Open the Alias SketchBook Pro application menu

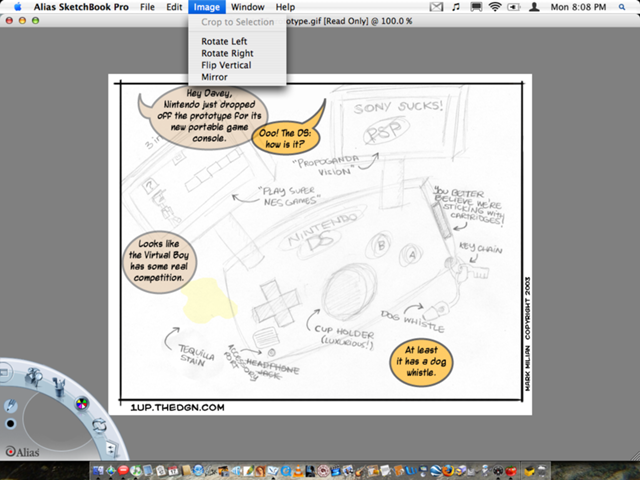81,7
